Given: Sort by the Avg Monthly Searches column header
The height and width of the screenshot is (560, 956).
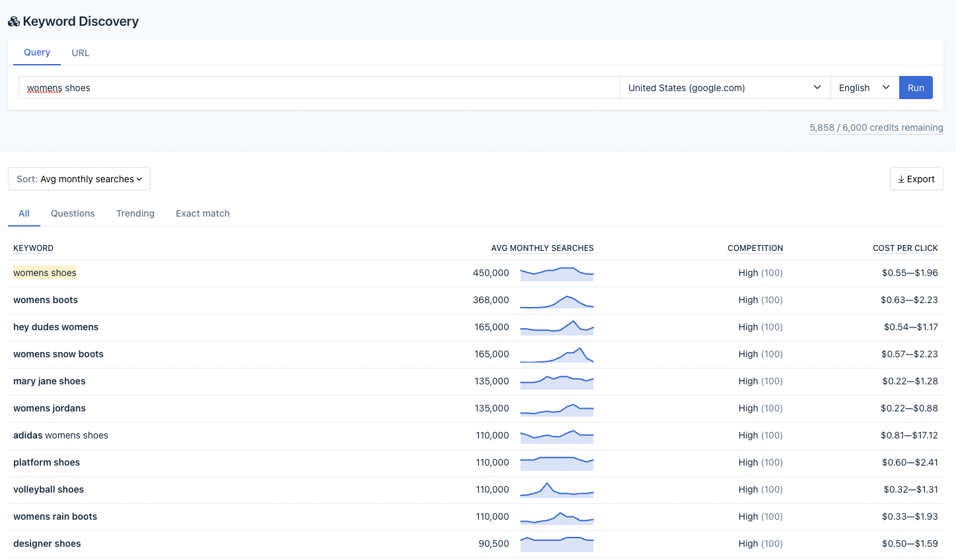Looking at the screenshot, I should coord(542,248).
